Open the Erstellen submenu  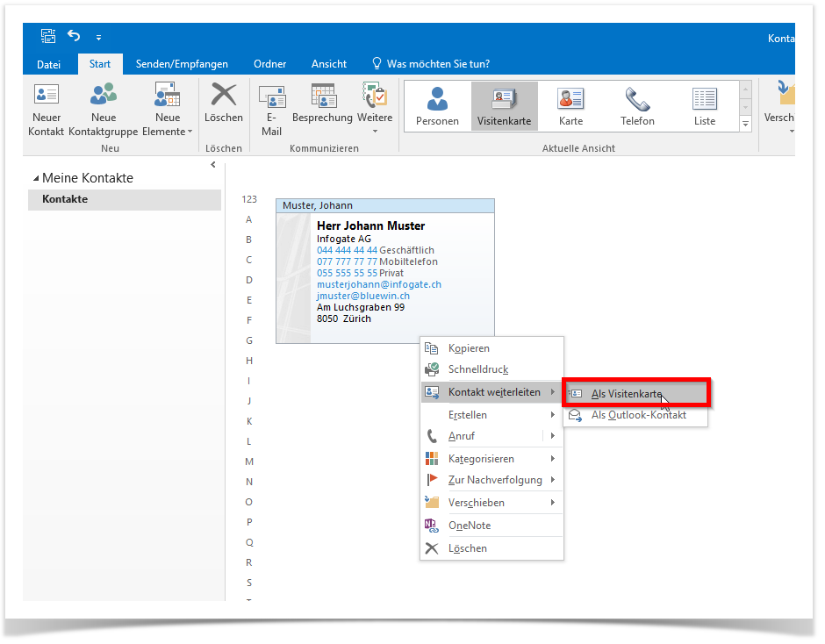pyautogui.click(x=492, y=415)
